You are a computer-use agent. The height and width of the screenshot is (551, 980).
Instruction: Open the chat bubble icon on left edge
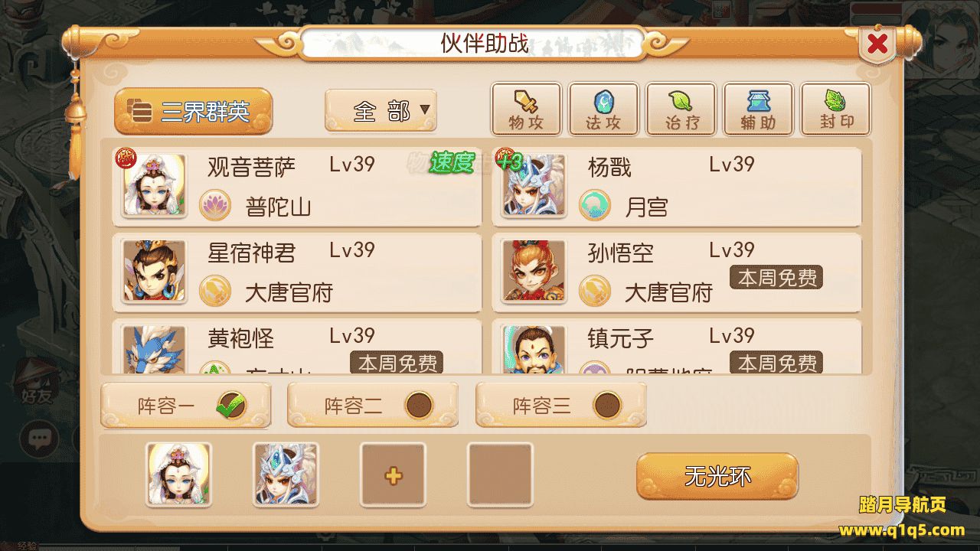(39, 439)
